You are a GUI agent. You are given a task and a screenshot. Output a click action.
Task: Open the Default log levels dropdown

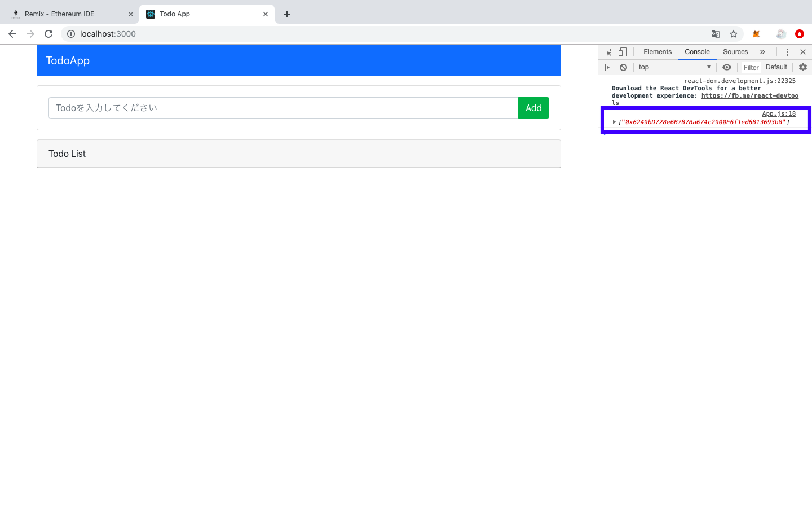tap(776, 67)
